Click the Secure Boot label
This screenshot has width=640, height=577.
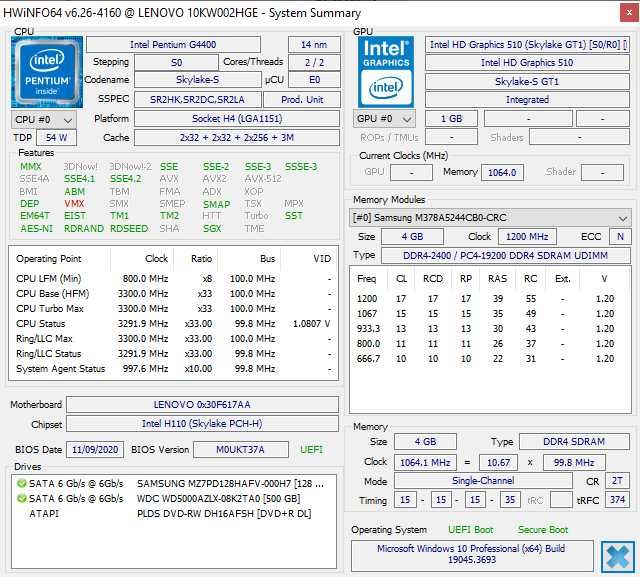[543, 530]
